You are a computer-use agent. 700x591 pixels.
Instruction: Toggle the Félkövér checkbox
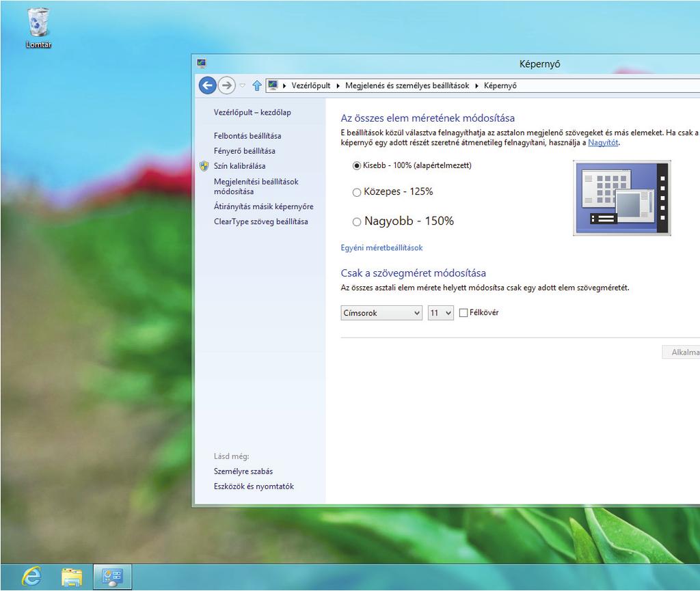(463, 313)
